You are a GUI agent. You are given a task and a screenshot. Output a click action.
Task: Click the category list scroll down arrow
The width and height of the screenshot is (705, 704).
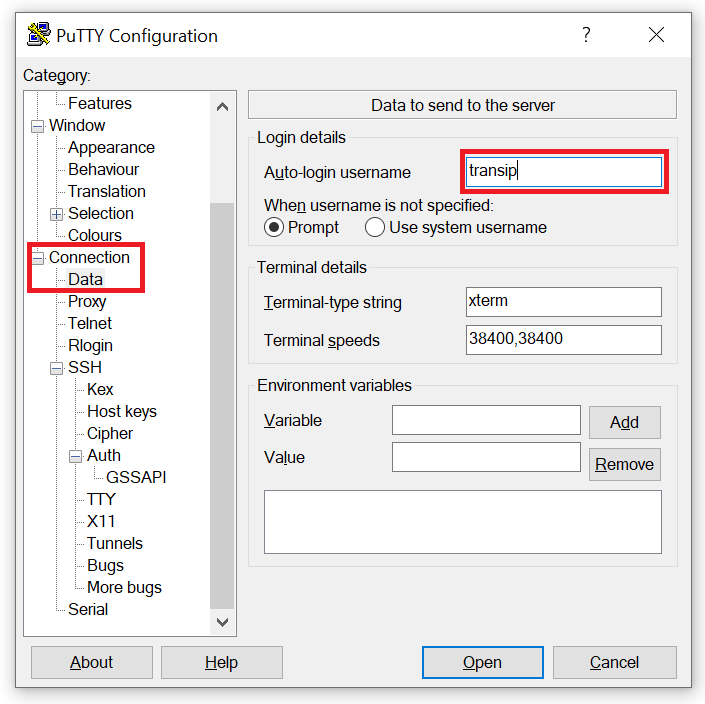point(222,622)
